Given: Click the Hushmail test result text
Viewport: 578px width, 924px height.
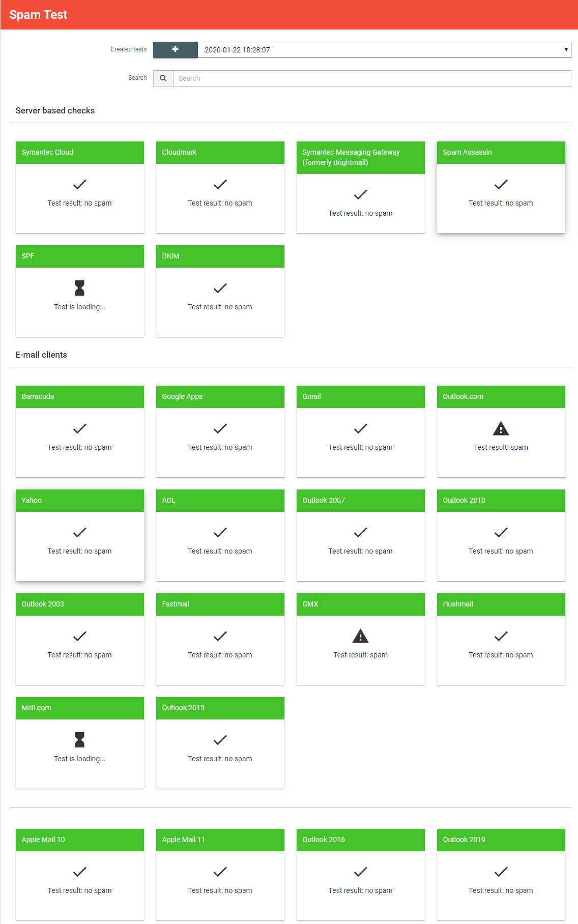Looking at the screenshot, I should (501, 655).
